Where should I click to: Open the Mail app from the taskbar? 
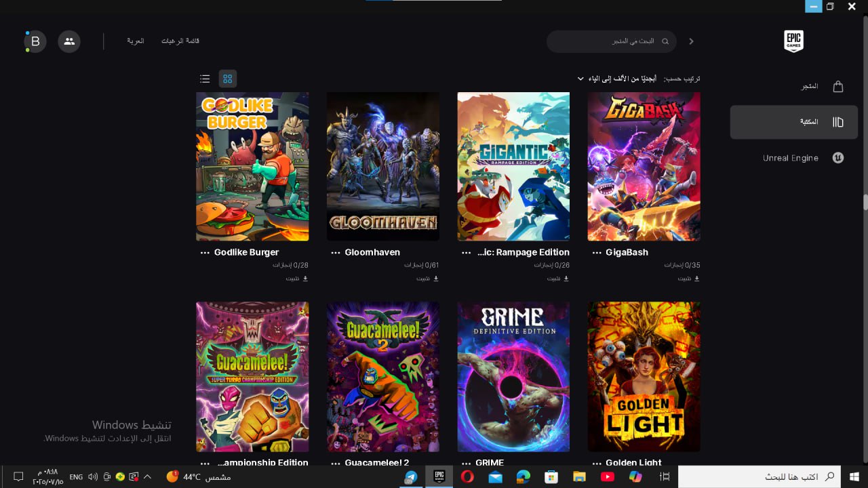(x=495, y=476)
